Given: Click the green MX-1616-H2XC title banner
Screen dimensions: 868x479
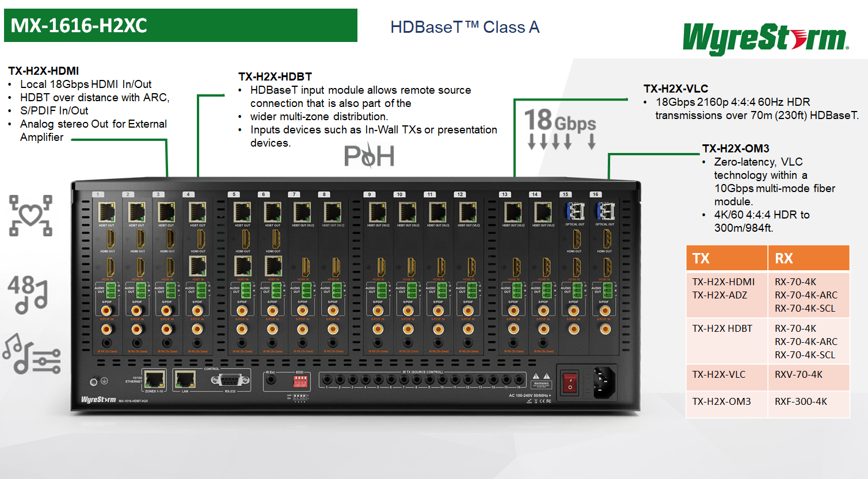Looking at the screenshot, I should pos(181,25).
